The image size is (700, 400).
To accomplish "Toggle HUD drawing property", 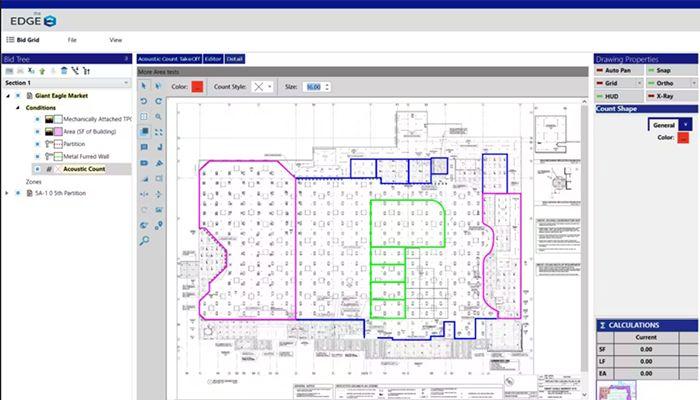I will point(619,96).
